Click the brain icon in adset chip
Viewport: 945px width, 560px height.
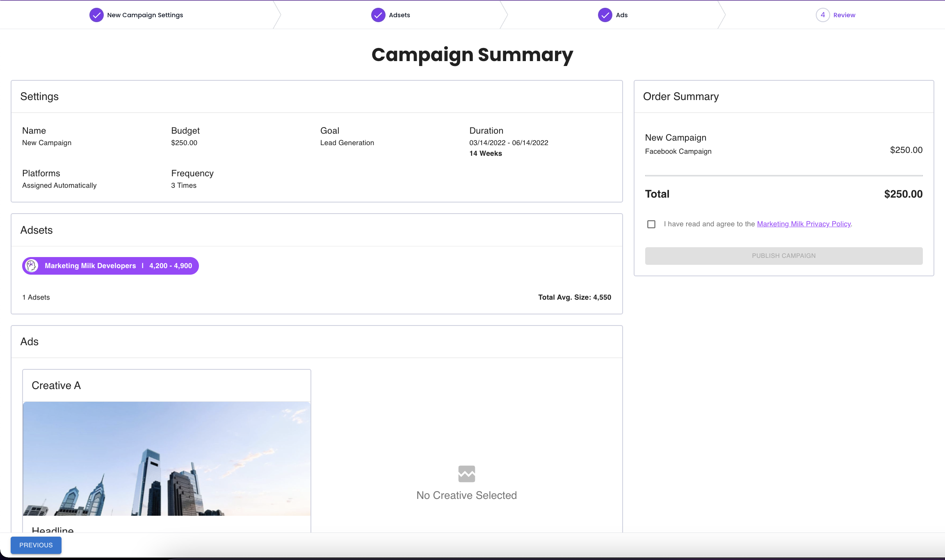click(x=32, y=266)
